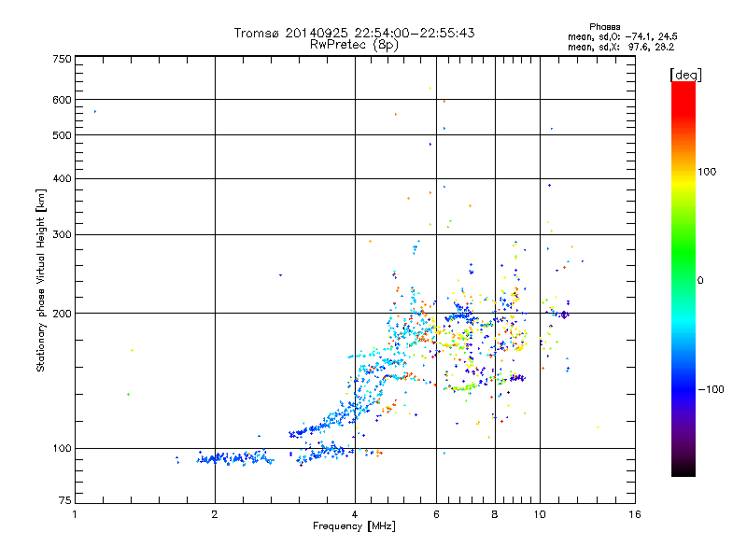Screen dimensions: 747x560
Task: Click the colorbar tick label '0'
Action: click(699, 280)
